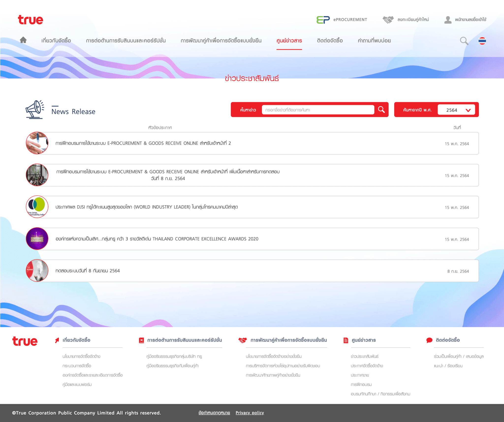The height and width of the screenshot is (422, 504).
Task: Open footer link คู่มือและแบบฟอร์ม
Action: (77, 384)
